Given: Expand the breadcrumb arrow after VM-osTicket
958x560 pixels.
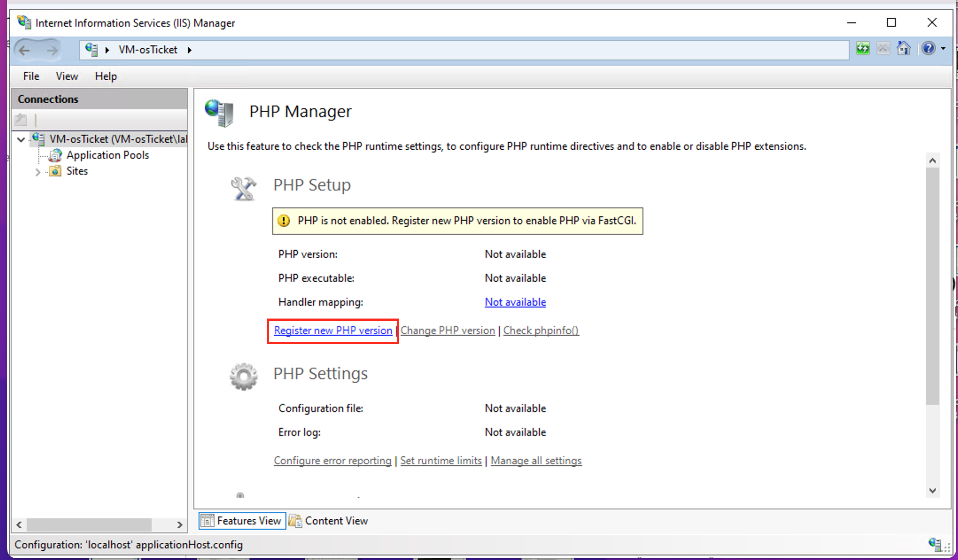Looking at the screenshot, I should coord(190,50).
